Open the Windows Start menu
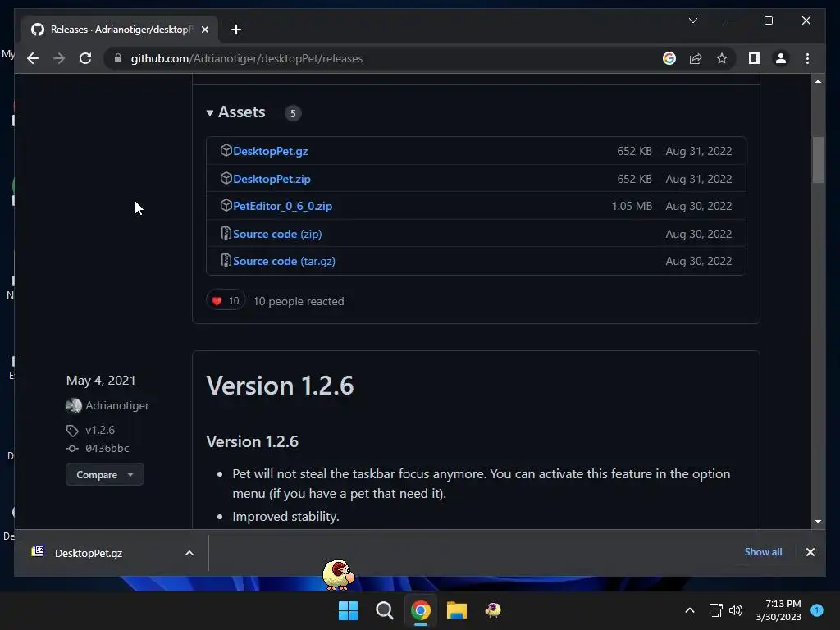The image size is (840, 630). pyautogui.click(x=348, y=610)
